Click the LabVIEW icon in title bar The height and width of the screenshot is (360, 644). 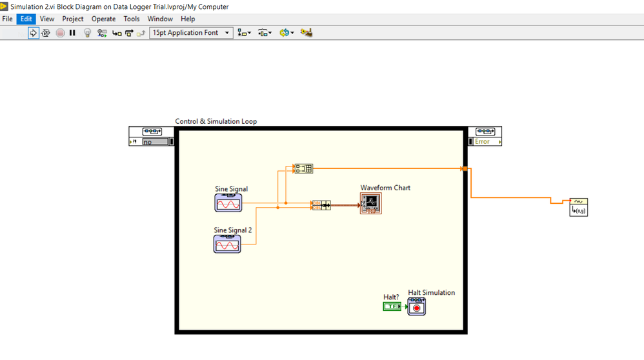point(4,6)
